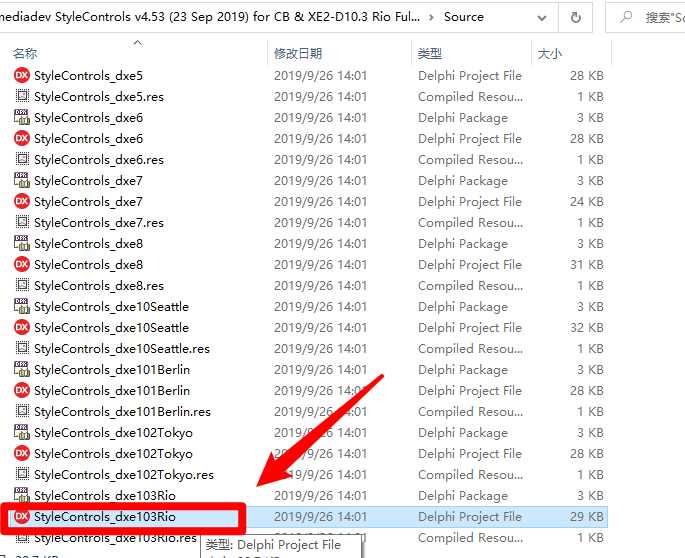Refresh the Source folder view
685x558 pixels.
(x=576, y=17)
